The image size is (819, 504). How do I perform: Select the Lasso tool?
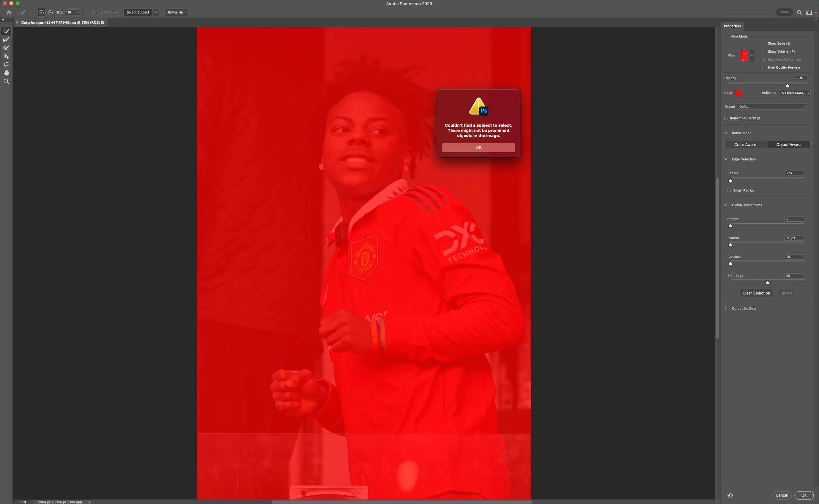click(x=6, y=65)
